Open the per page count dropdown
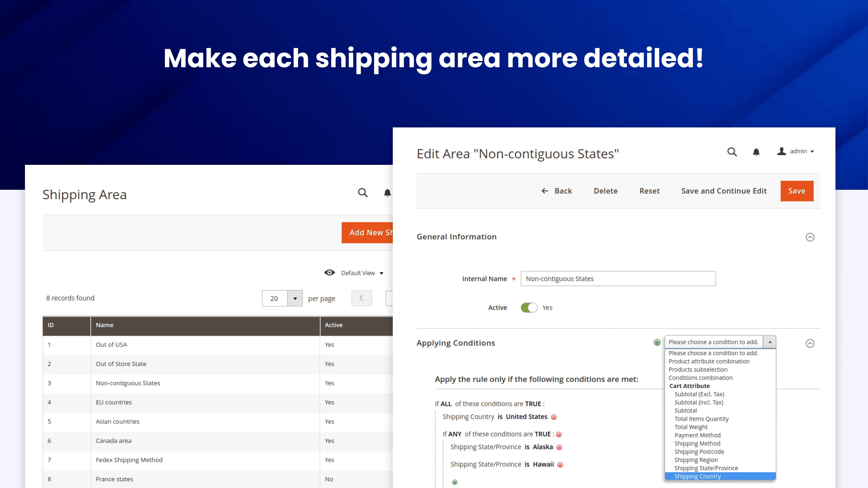868x488 pixels. pyautogui.click(x=295, y=298)
